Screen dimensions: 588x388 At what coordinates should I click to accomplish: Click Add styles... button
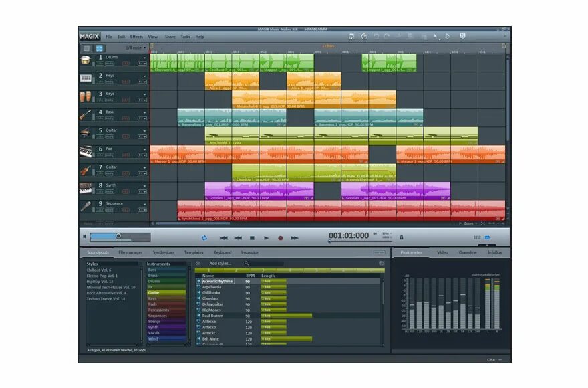[220, 264]
